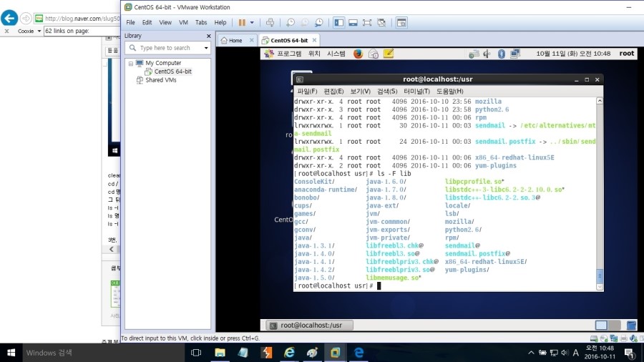Close the Home tab
This screenshot has height=362, width=644.
251,40
